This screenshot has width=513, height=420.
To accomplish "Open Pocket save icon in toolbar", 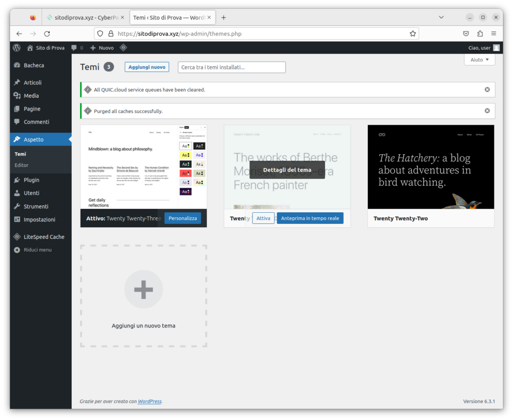I will point(466,34).
